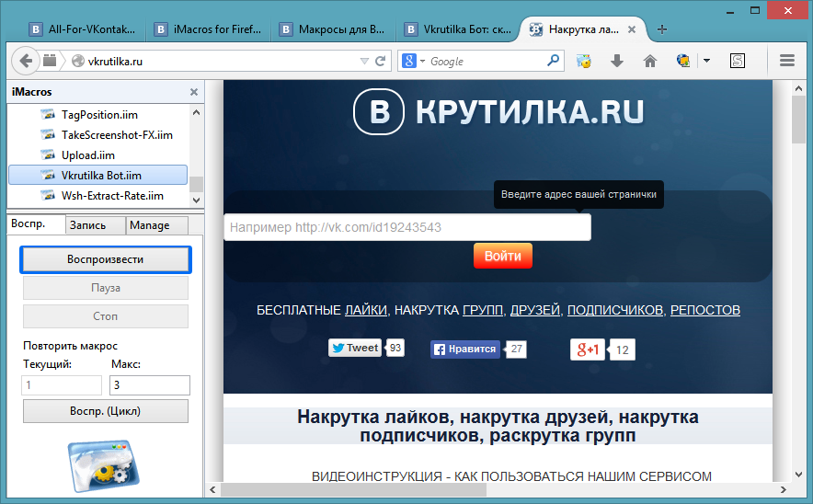Open the address bar history dropdown arrow
The image size is (813, 504).
[x=364, y=62]
